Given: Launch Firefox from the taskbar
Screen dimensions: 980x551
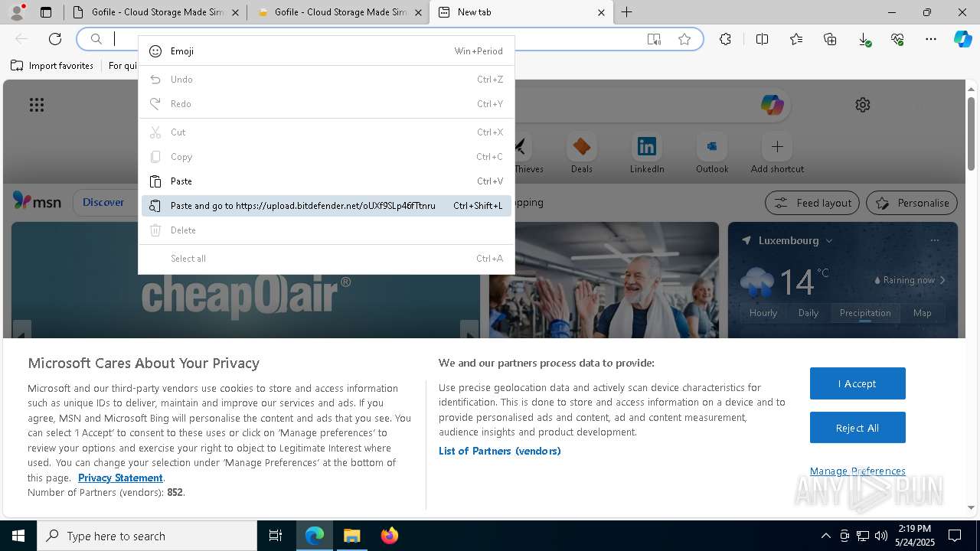Looking at the screenshot, I should (x=389, y=536).
